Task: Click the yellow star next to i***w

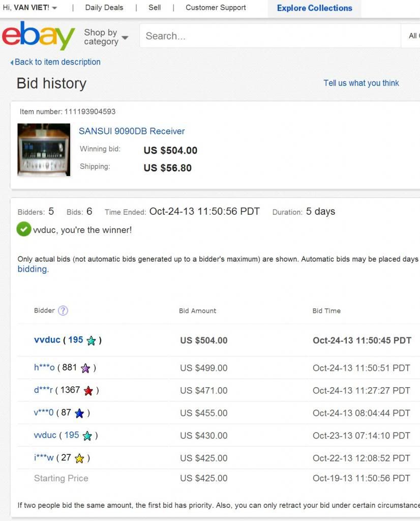Action: coord(79,458)
